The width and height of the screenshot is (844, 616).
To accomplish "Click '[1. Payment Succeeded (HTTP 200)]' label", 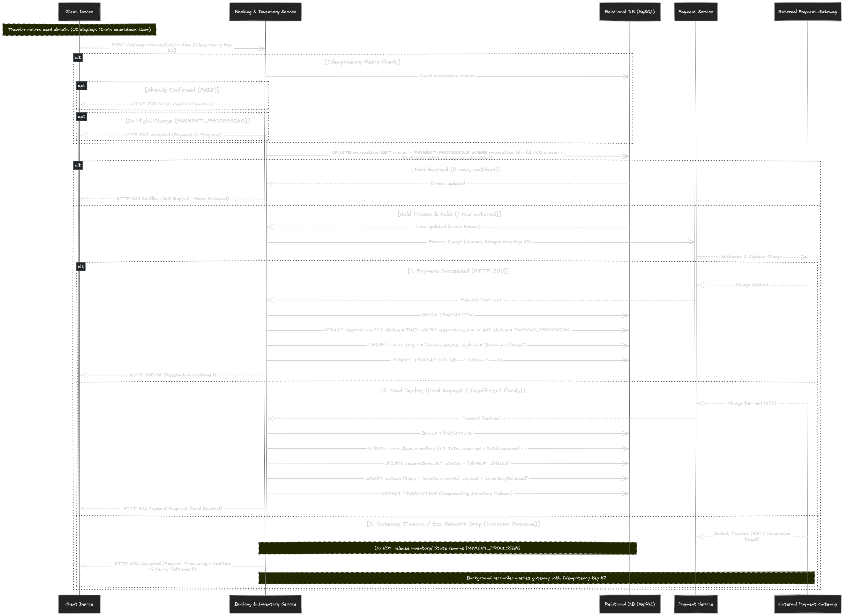I will 458,271.
